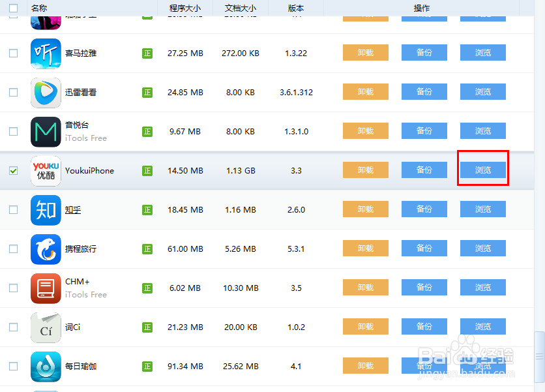This screenshot has height=392, width=545.
Task: Click the 每日瑜伽 app icon
Action: 46,367
